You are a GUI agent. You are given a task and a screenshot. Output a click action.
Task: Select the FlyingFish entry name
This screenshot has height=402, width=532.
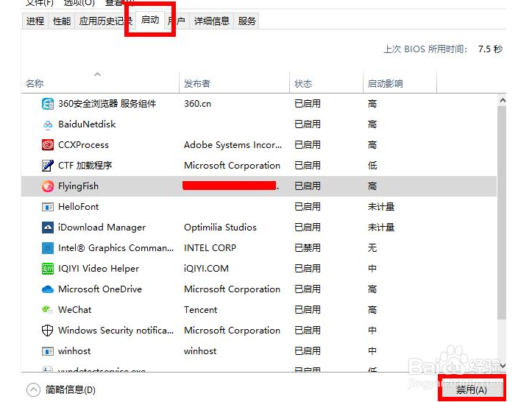coord(79,186)
